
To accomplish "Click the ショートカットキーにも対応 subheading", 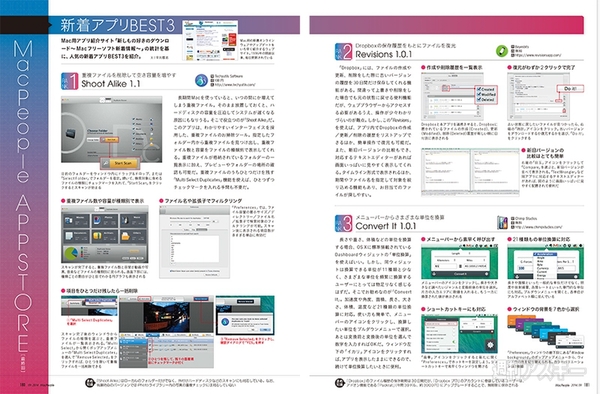I will pos(456,309).
